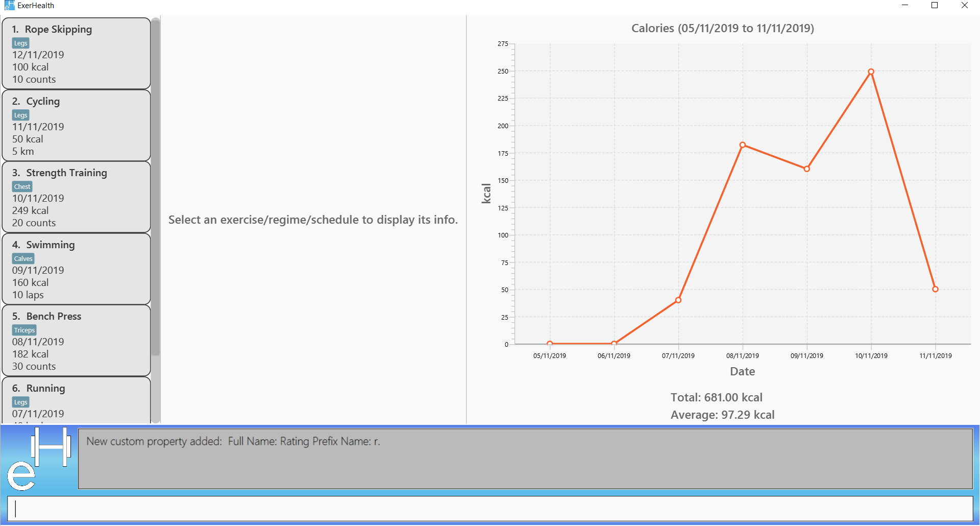The width and height of the screenshot is (980, 526).
Task: Minimize the ExerHealth window
Action: 905,6
